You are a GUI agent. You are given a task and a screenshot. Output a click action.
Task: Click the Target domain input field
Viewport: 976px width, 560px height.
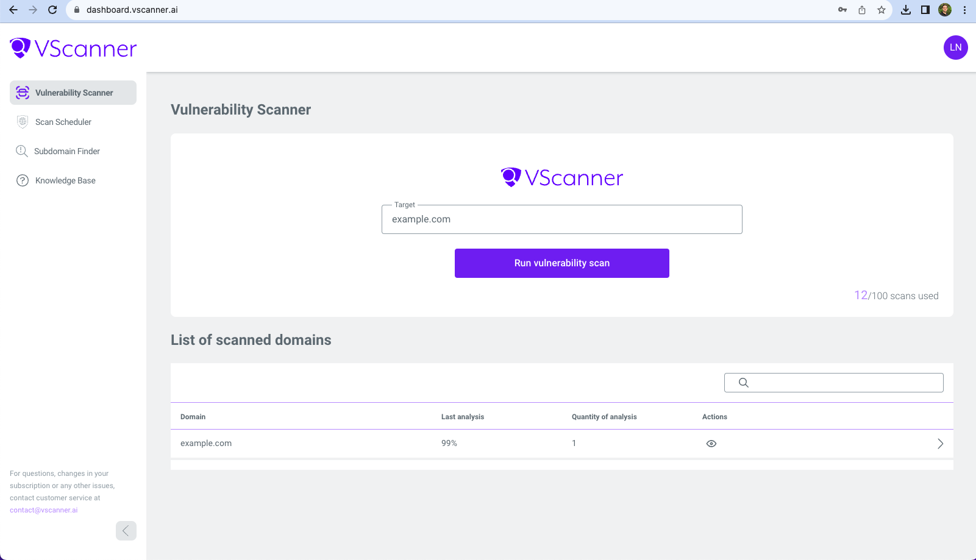[x=561, y=219]
